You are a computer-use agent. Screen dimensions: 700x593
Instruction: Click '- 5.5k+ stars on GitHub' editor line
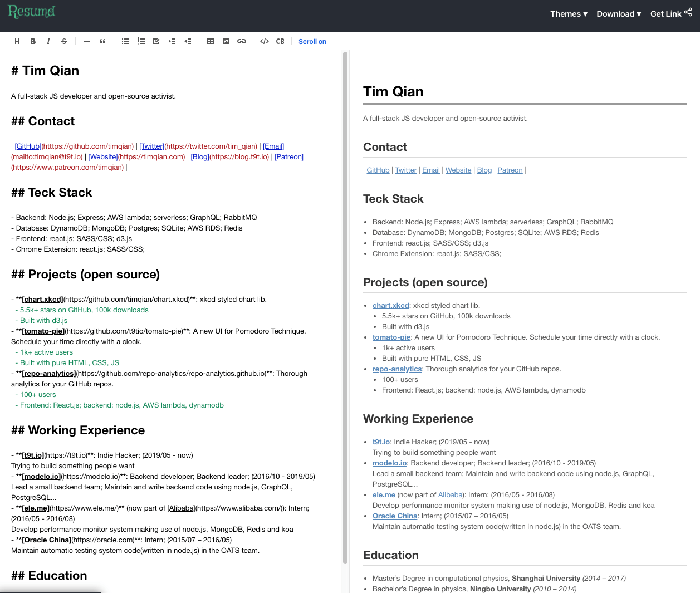tap(82, 310)
